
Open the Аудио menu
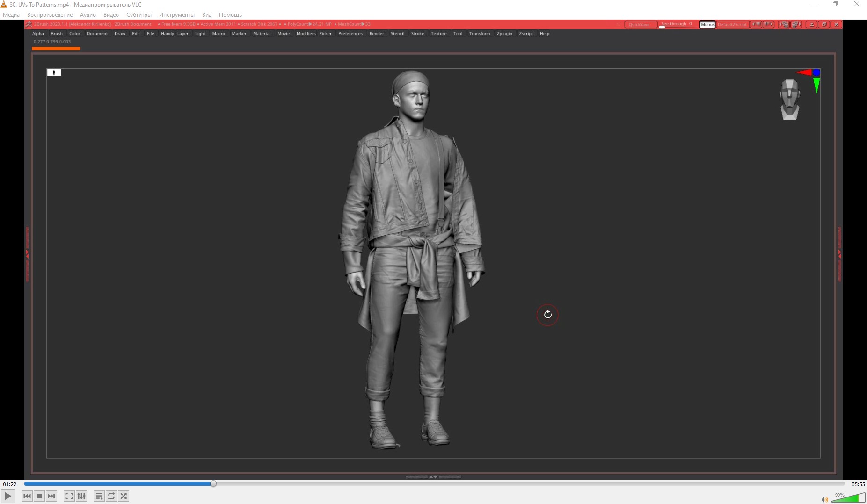coord(88,15)
